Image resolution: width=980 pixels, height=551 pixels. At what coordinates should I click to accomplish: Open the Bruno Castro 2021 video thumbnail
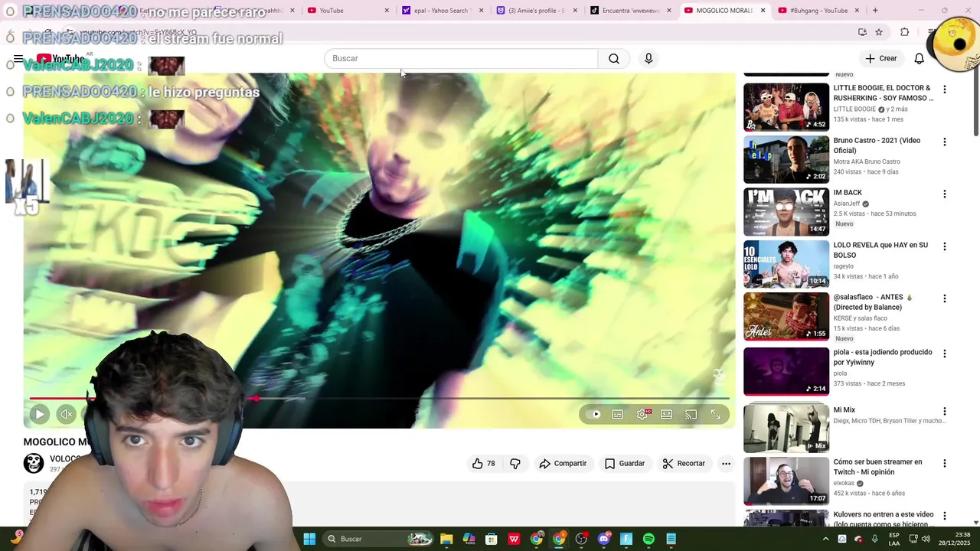[x=786, y=159]
